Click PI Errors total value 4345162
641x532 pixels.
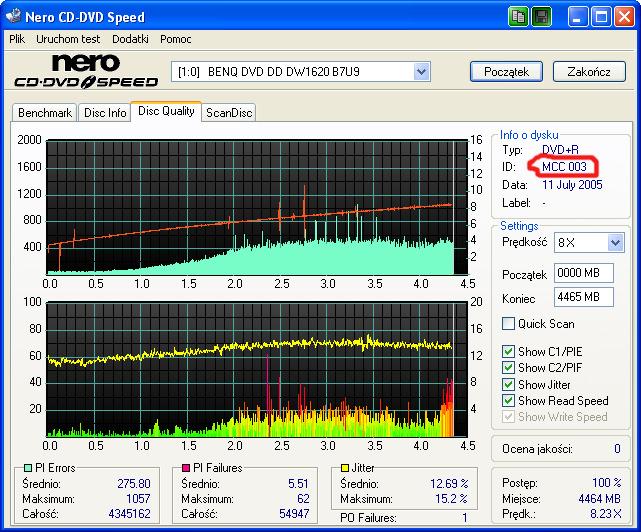[x=130, y=514]
